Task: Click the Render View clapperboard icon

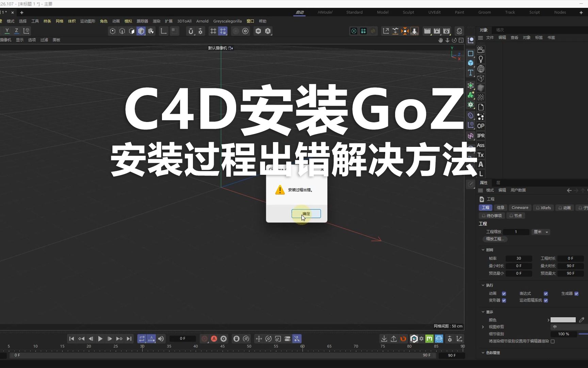Action: click(x=427, y=31)
